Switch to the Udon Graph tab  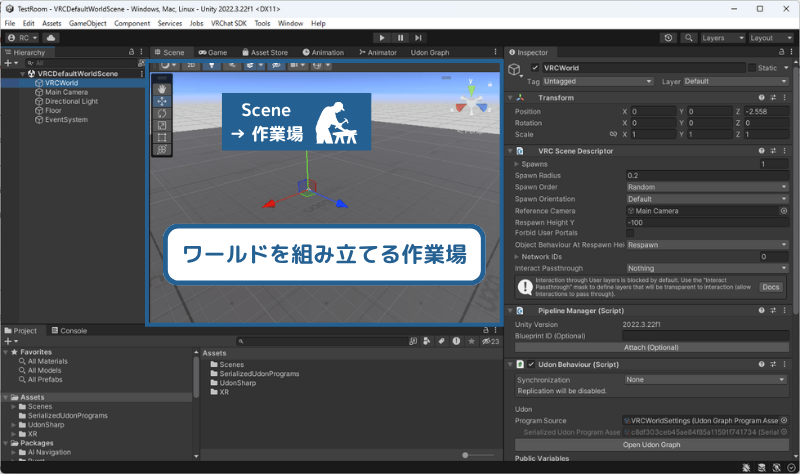pos(430,52)
